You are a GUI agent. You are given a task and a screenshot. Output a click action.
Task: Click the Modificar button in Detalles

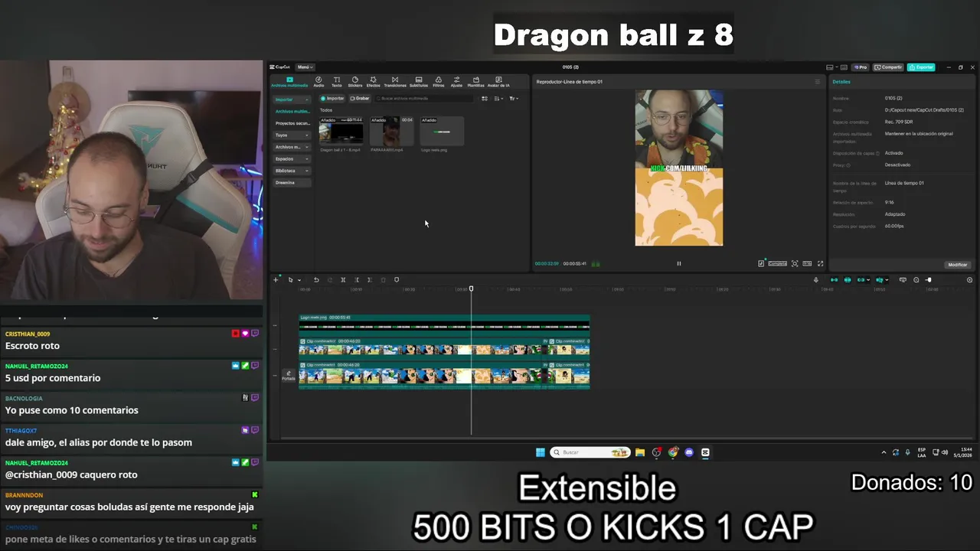coord(958,265)
